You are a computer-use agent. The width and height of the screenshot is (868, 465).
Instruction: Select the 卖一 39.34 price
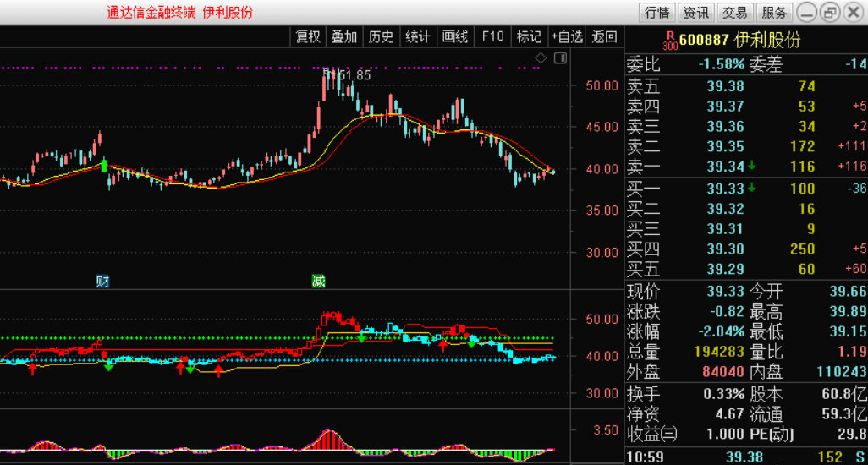pyautogui.click(x=725, y=167)
